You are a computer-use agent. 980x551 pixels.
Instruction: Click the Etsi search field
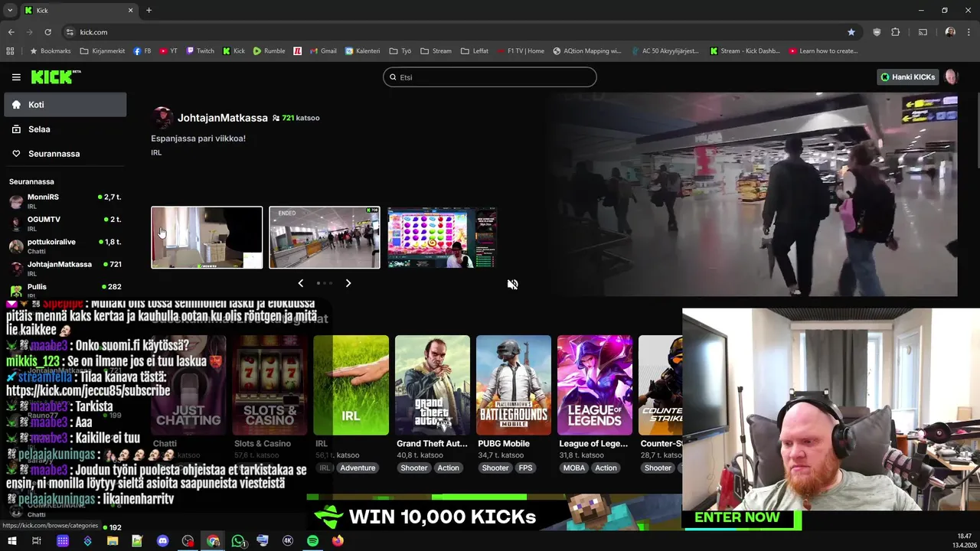(490, 77)
